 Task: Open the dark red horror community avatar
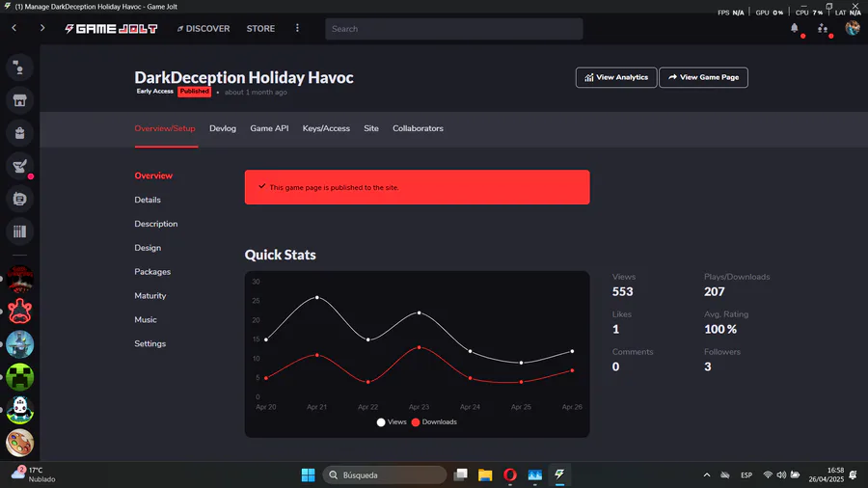[x=20, y=279]
